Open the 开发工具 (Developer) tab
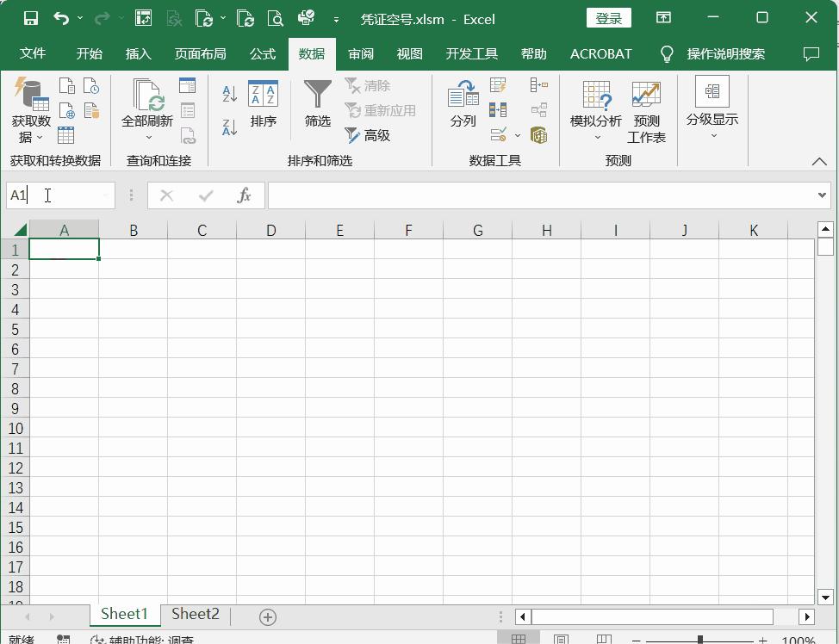The image size is (839, 644). [x=472, y=53]
